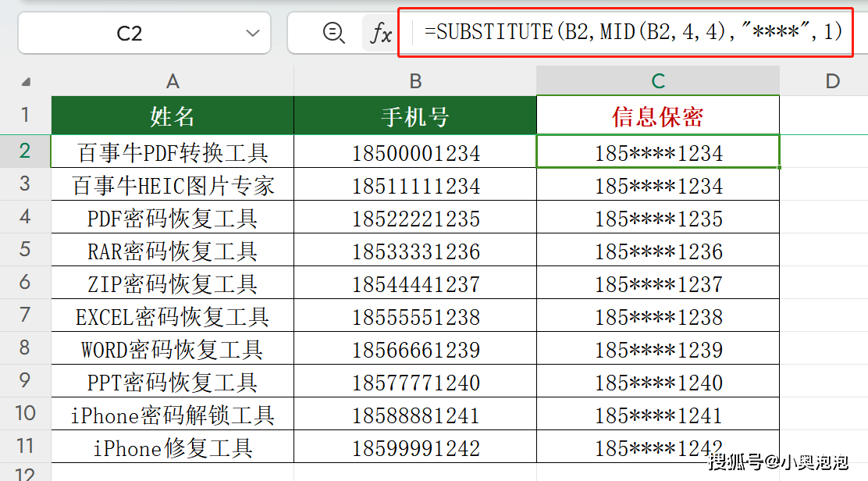868x481 pixels.
Task: Click the 手机号 header cell
Action: (x=415, y=116)
